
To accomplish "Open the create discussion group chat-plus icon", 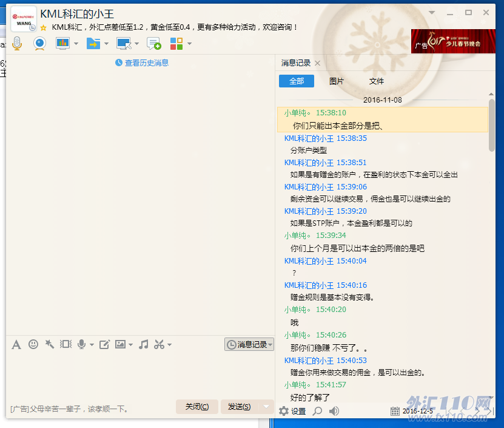I will point(154,43).
